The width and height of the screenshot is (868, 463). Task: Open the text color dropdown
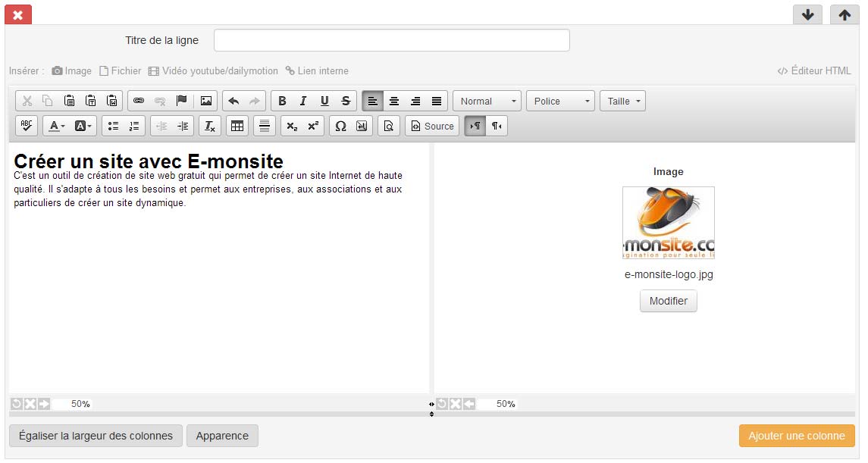(56, 126)
